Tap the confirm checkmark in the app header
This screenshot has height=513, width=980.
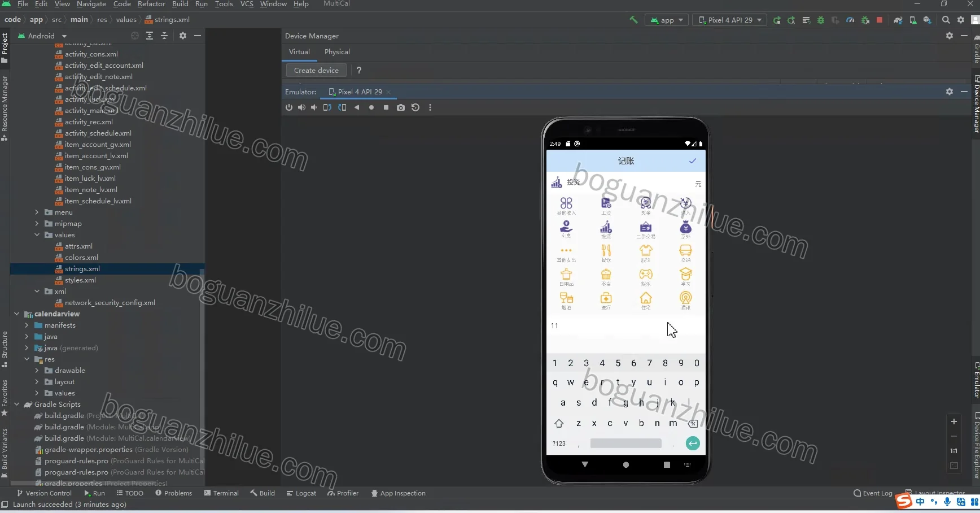click(693, 161)
